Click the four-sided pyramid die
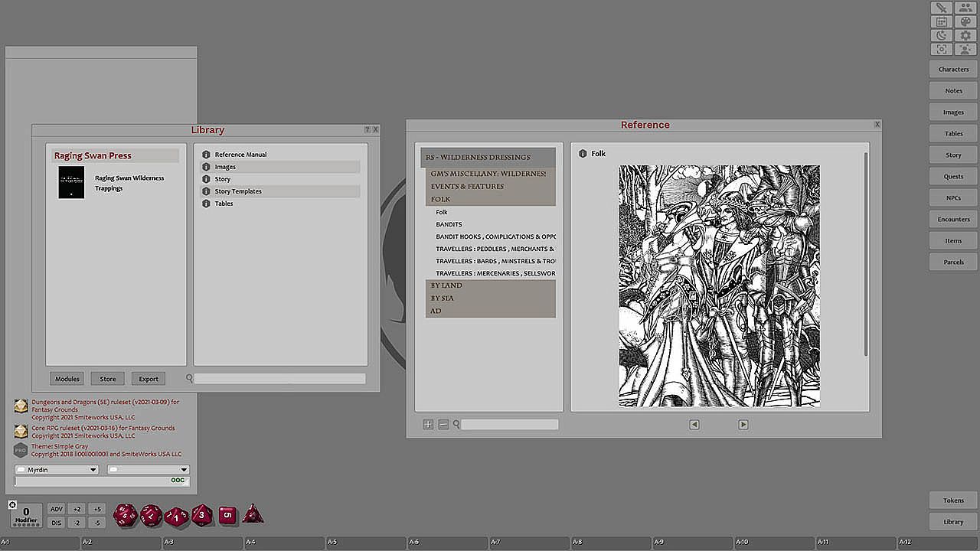The width and height of the screenshot is (980, 551). 253,515
